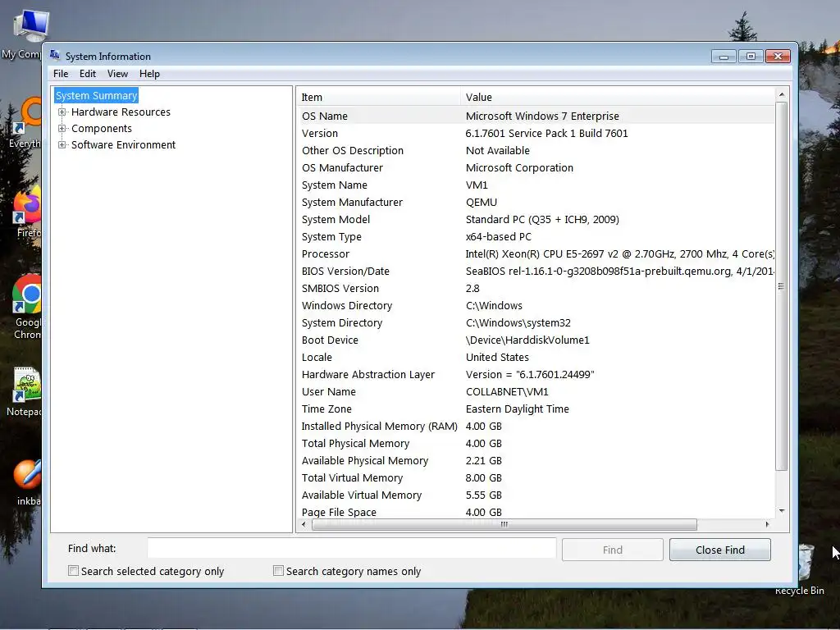Select the Locale row
This screenshot has height=630, width=840.
point(536,357)
